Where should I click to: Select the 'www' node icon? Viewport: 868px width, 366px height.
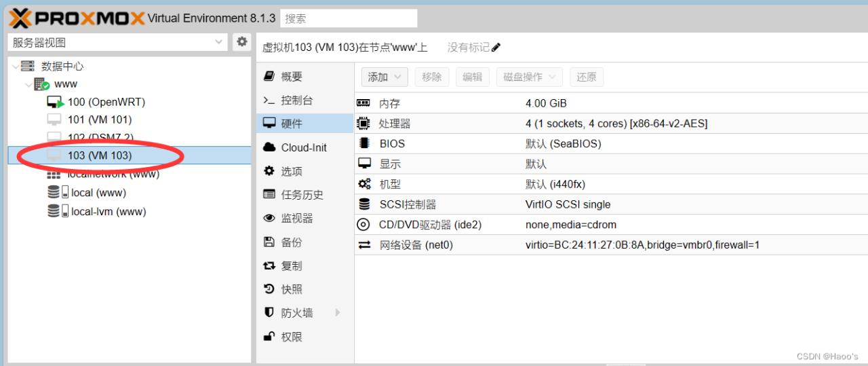coord(41,84)
